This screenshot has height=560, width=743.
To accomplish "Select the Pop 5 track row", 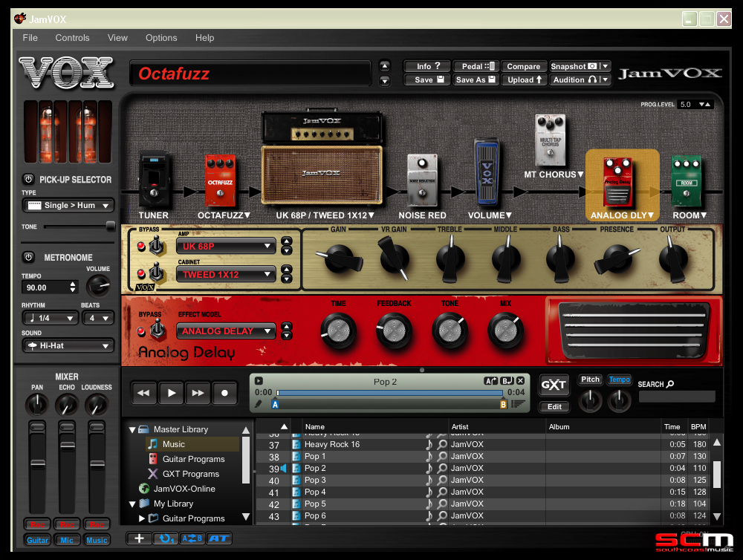I will (482, 504).
